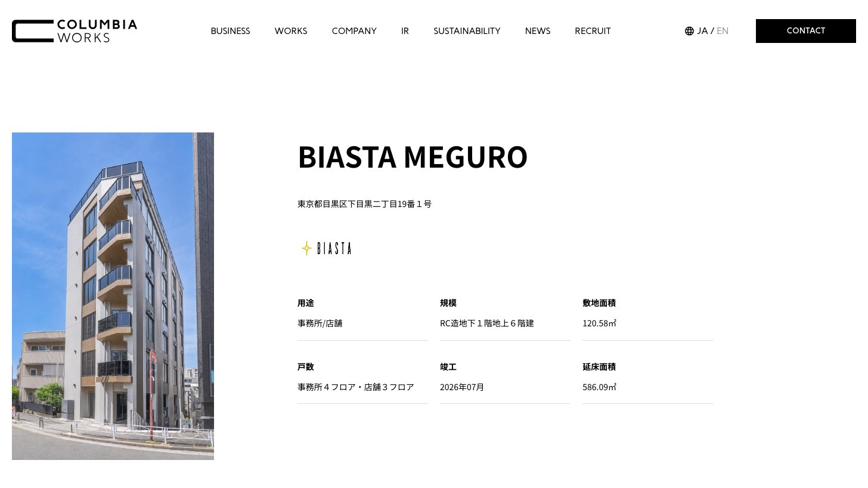The height and width of the screenshot is (488, 868).
Task: Click the 敷地面積 label
Action: (599, 303)
